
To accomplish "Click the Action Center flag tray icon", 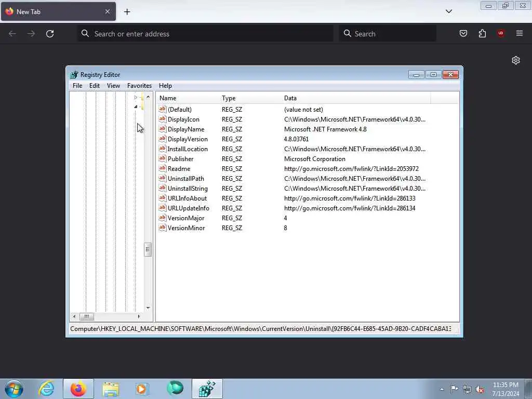I will [454, 389].
